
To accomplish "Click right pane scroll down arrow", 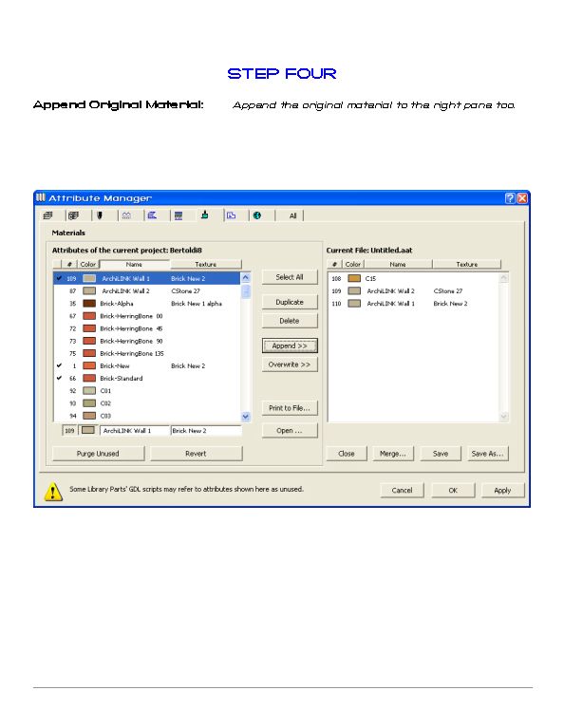I will tap(503, 417).
